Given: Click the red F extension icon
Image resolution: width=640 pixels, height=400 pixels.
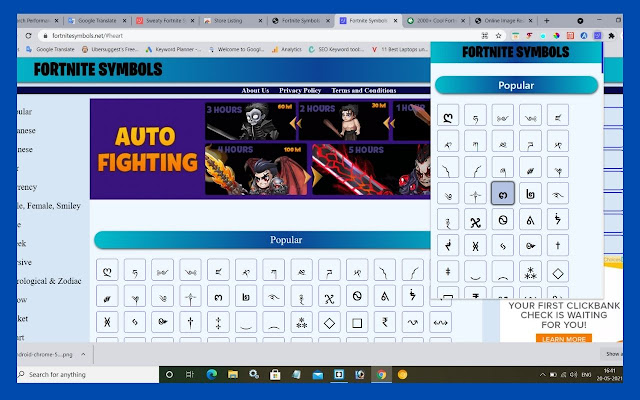Looking at the screenshot, I should click(529, 36).
